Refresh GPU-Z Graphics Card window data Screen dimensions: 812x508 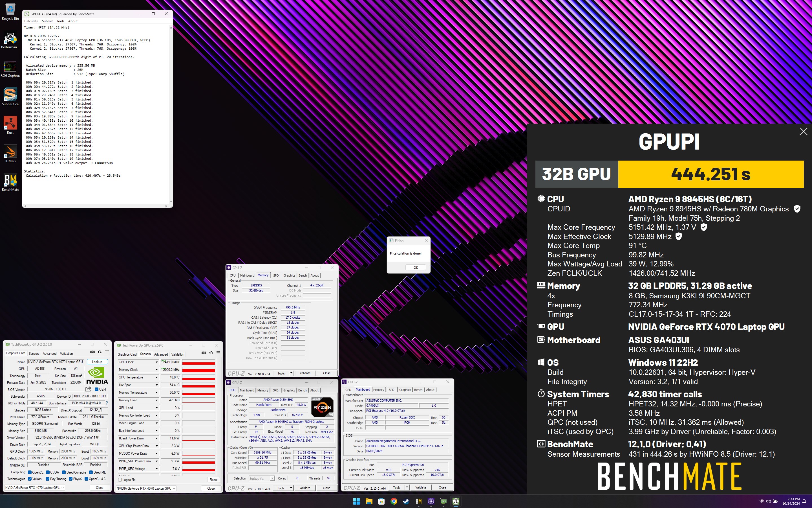click(x=100, y=352)
